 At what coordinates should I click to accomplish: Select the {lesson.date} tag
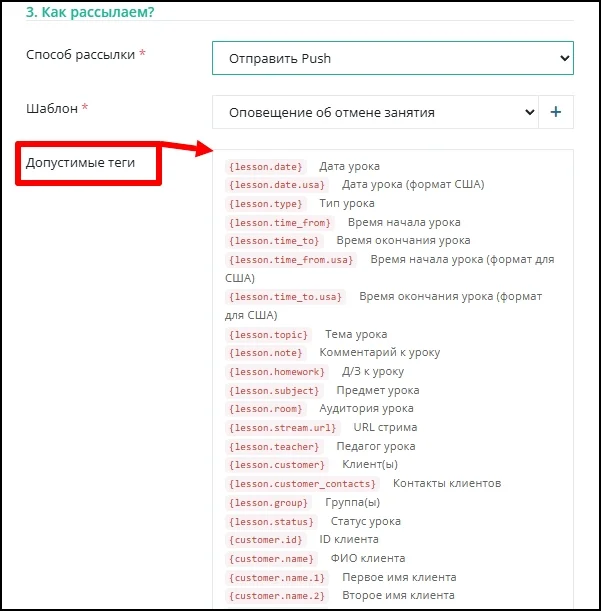266,167
